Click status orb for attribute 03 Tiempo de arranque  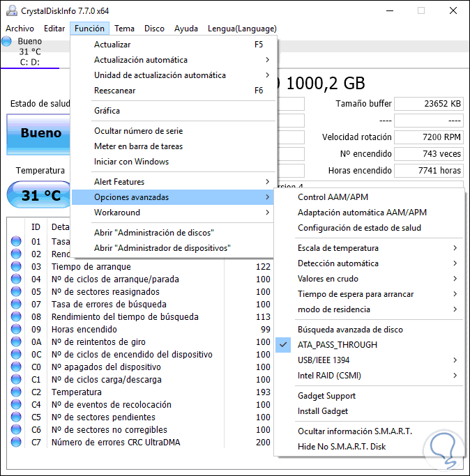click(16, 266)
